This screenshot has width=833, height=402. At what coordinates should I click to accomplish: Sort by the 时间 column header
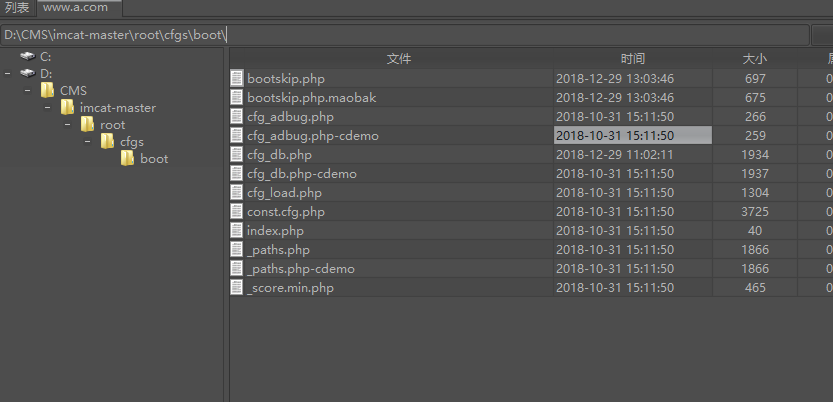point(632,59)
